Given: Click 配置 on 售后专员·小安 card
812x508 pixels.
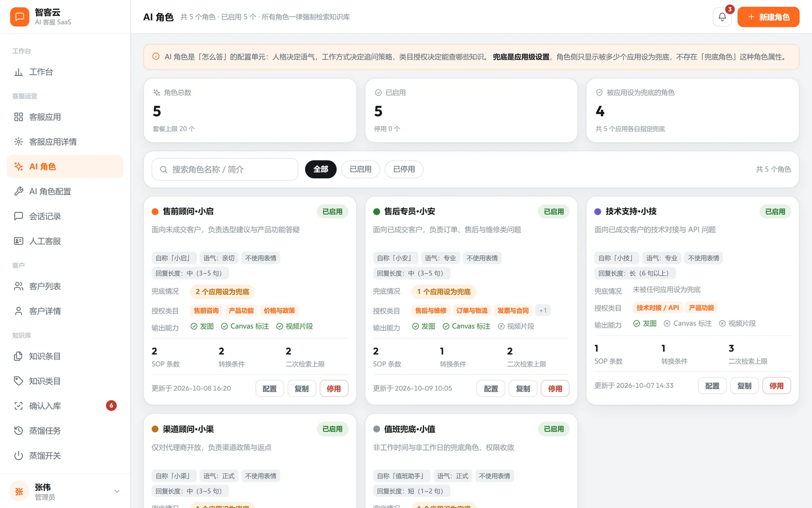Looking at the screenshot, I should point(491,389).
